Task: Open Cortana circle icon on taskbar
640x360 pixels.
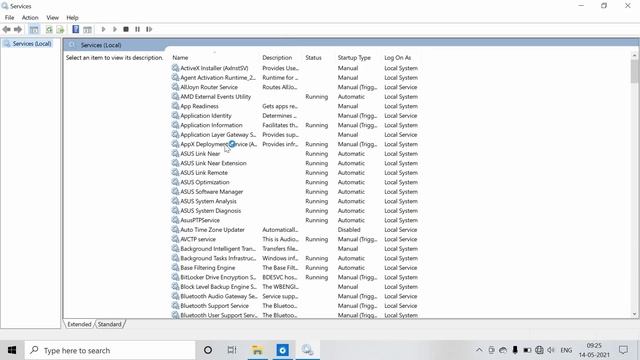Action: point(208,350)
